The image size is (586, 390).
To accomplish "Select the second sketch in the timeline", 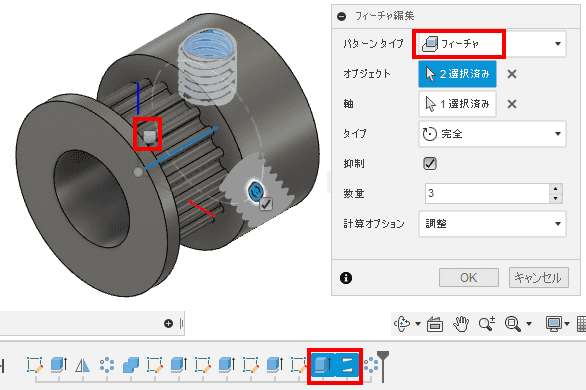I will [155, 365].
